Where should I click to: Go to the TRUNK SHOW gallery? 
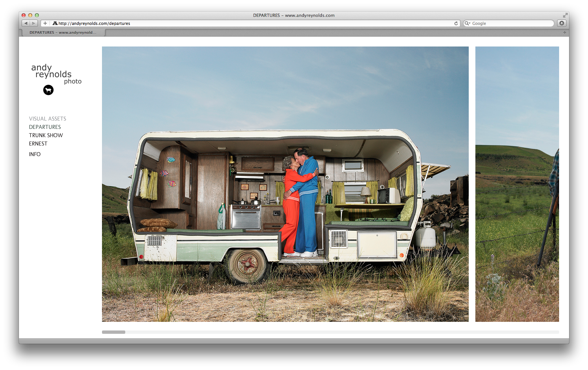(46, 135)
